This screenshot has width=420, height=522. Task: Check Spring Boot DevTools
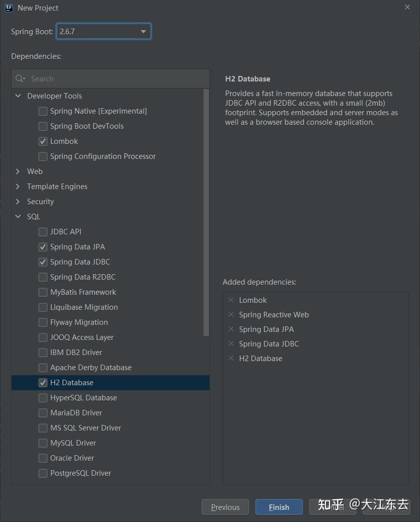click(x=43, y=126)
